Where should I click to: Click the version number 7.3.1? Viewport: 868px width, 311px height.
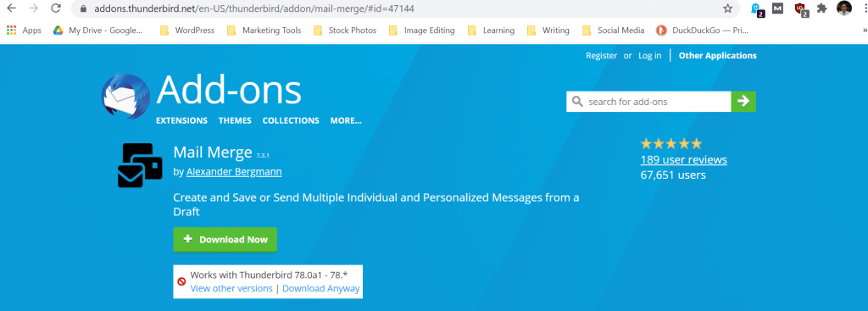[263, 156]
